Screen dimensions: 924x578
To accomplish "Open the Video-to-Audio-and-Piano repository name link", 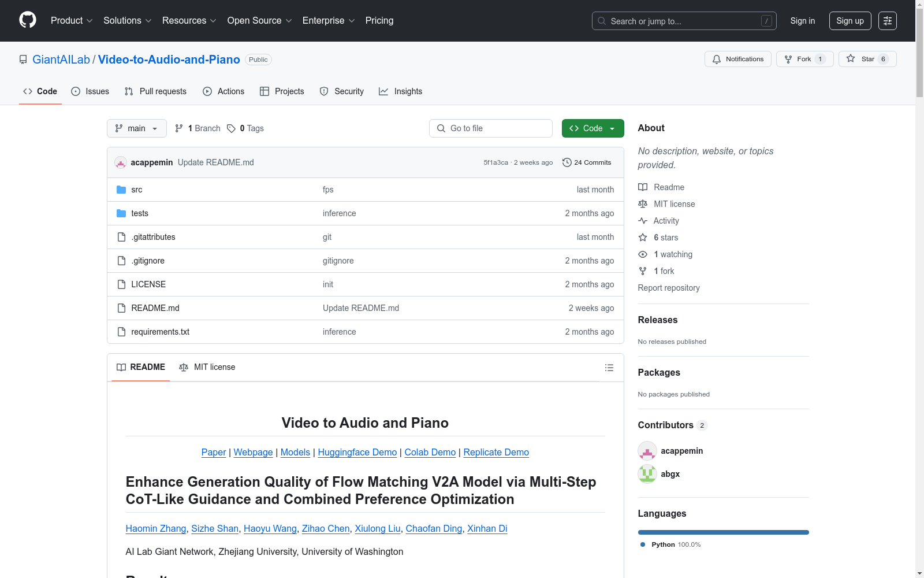I will pos(169,60).
